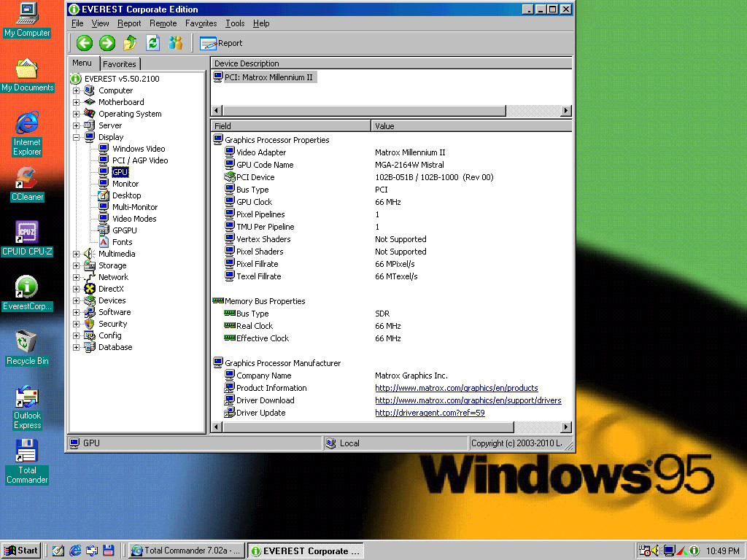The image size is (747, 560).
Task: Open the Driver Update driveragent link
Action: click(x=430, y=413)
